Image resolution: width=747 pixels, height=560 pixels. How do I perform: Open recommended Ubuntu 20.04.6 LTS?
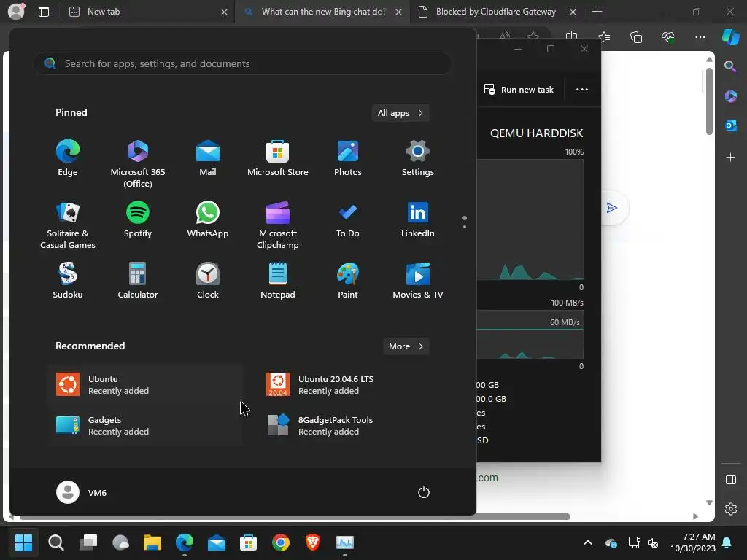355,385
